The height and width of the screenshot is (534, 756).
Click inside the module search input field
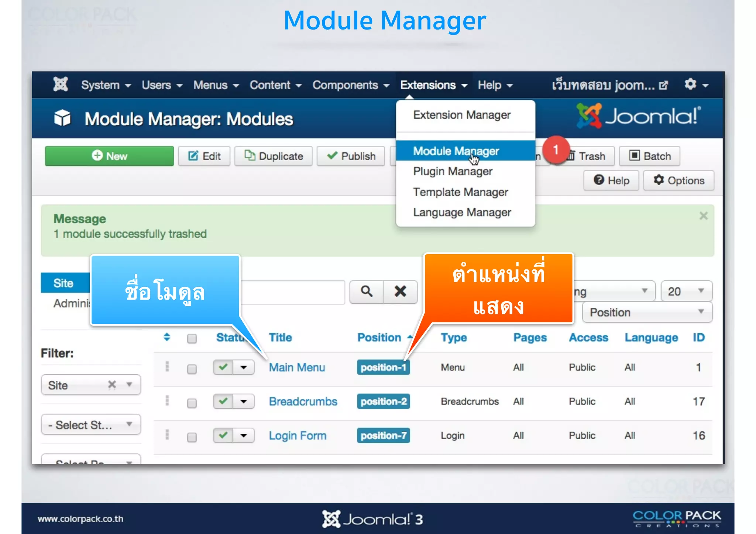292,292
